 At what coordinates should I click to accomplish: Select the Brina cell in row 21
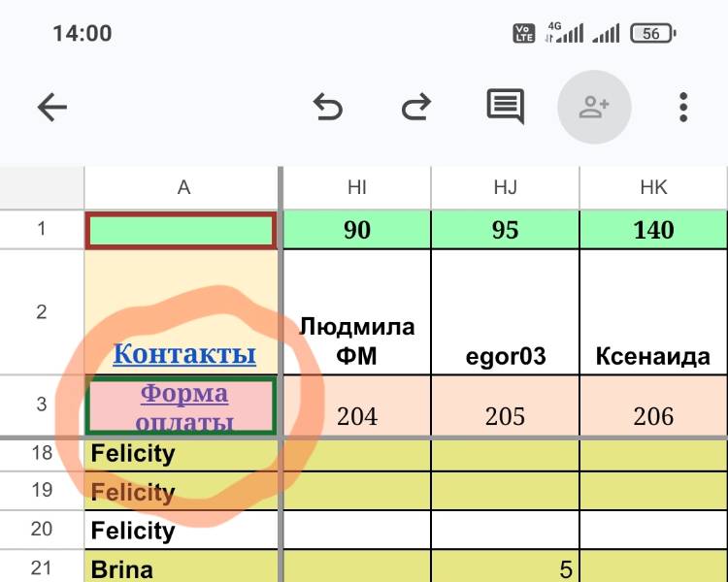pyautogui.click(x=182, y=566)
